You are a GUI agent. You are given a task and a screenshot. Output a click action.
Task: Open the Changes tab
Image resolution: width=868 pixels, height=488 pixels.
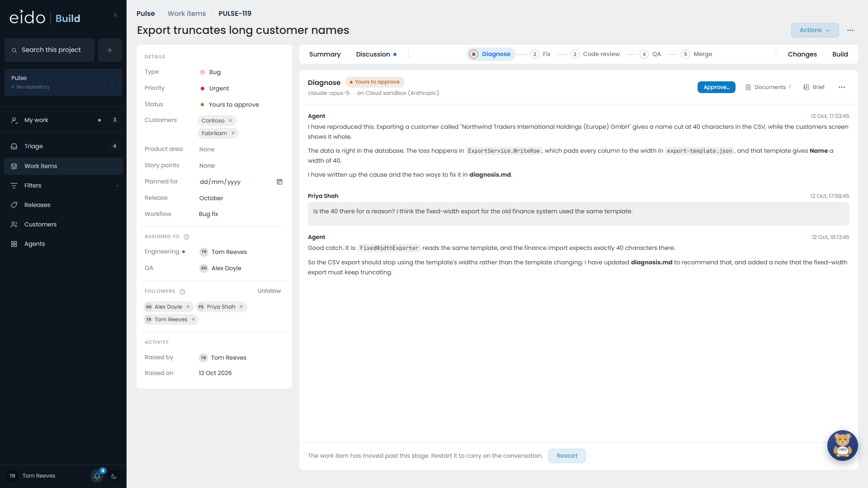802,54
